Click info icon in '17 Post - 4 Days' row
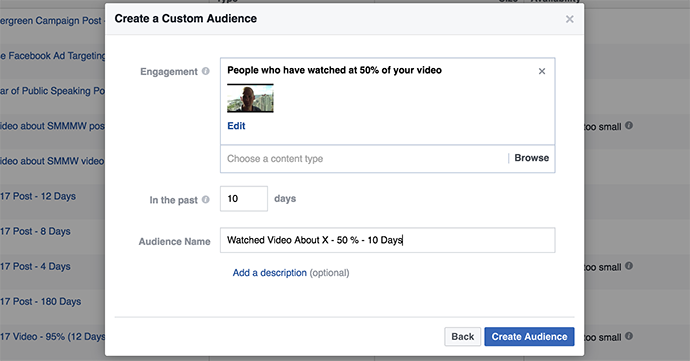690x361 pixels. tap(629, 266)
